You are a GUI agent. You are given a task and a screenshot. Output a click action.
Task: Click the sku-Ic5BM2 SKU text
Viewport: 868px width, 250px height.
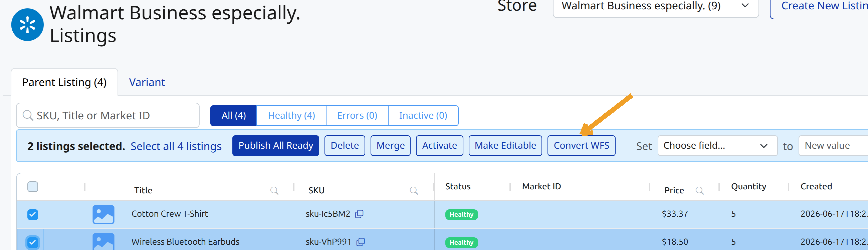328,214
